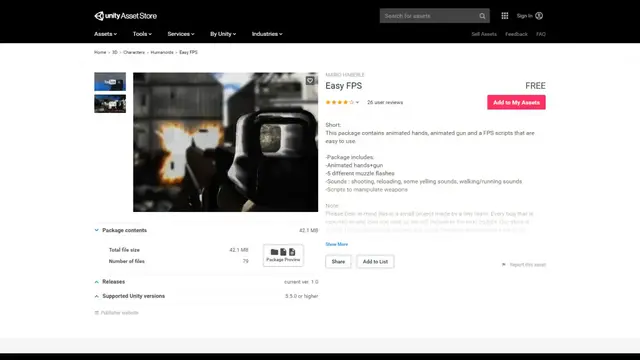640x360 pixels.
Task: Click Sell Assets link
Action: click(484, 34)
